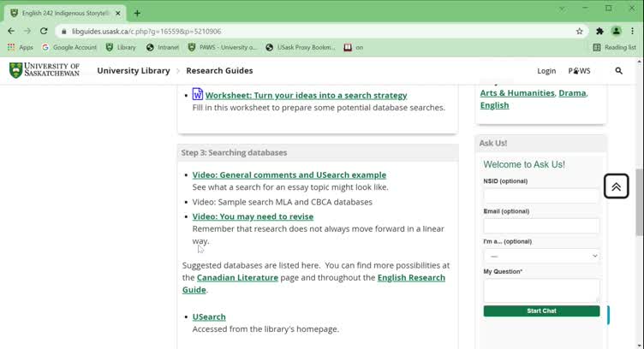Open the Chrome profile avatar

[616, 31]
